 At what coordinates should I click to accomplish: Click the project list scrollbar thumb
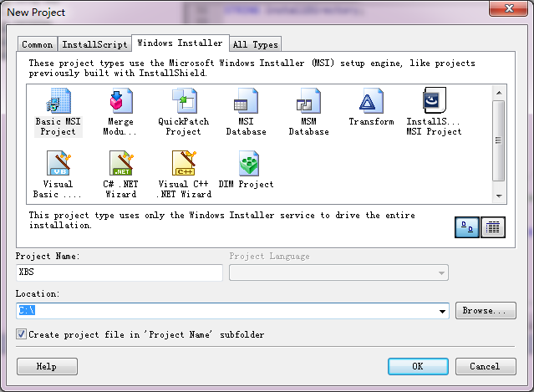point(499,140)
